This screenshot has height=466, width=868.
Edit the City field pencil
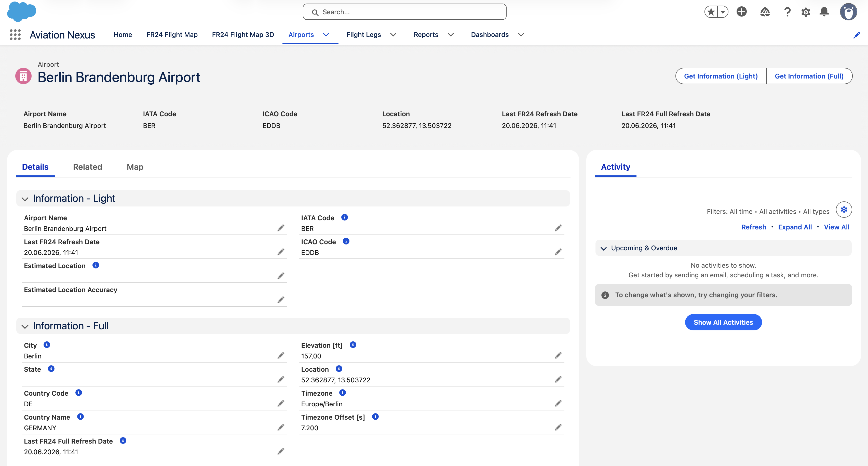click(281, 356)
